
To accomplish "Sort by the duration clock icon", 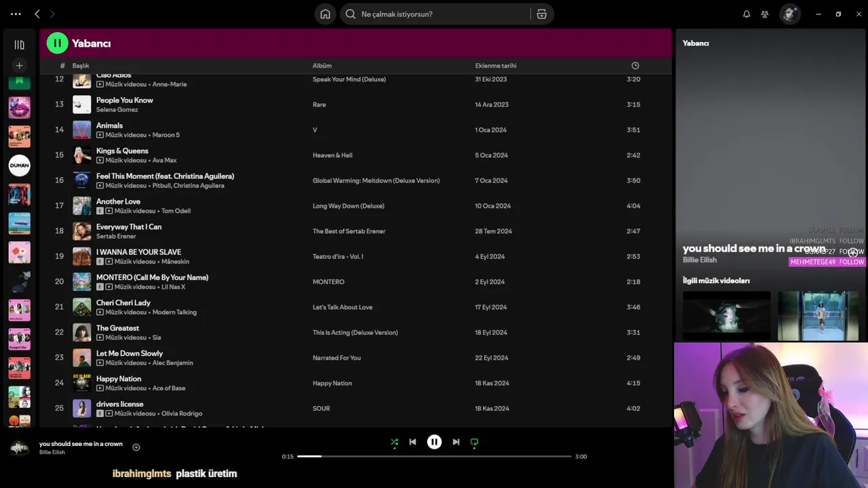I will point(635,66).
